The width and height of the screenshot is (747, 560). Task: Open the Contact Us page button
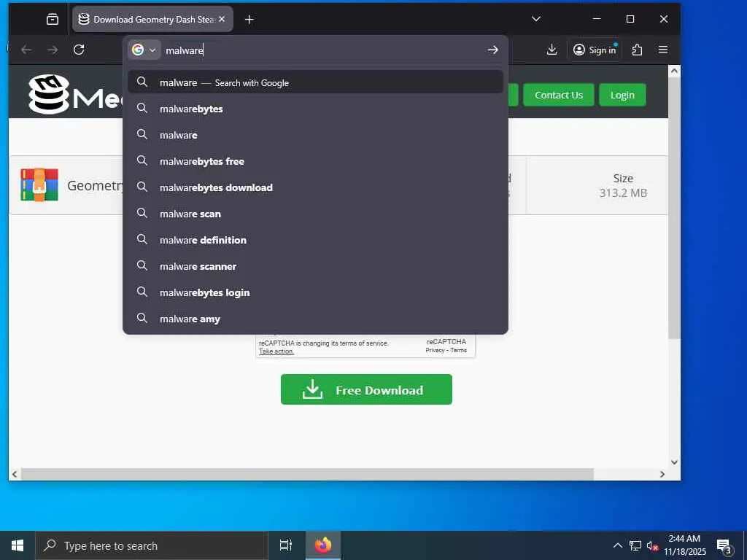click(x=558, y=95)
